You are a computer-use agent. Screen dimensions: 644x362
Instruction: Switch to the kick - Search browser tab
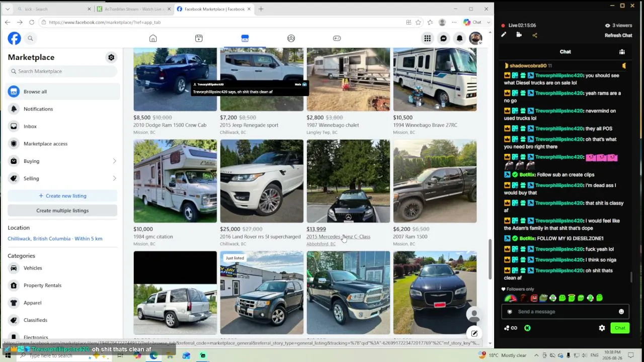click(54, 9)
